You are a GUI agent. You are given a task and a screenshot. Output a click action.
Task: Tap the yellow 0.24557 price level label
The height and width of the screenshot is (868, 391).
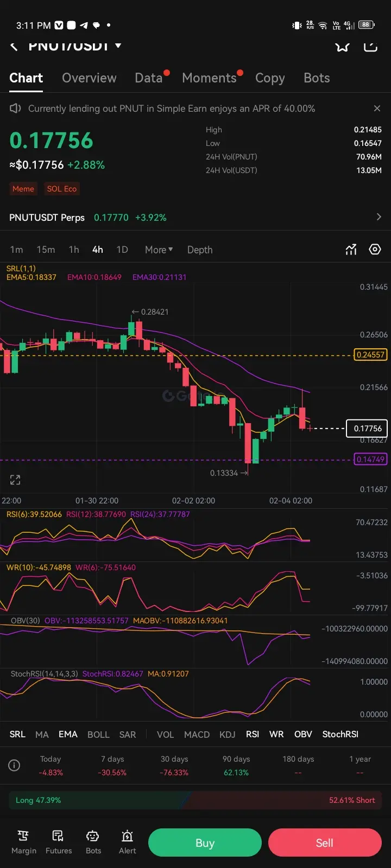(x=370, y=355)
